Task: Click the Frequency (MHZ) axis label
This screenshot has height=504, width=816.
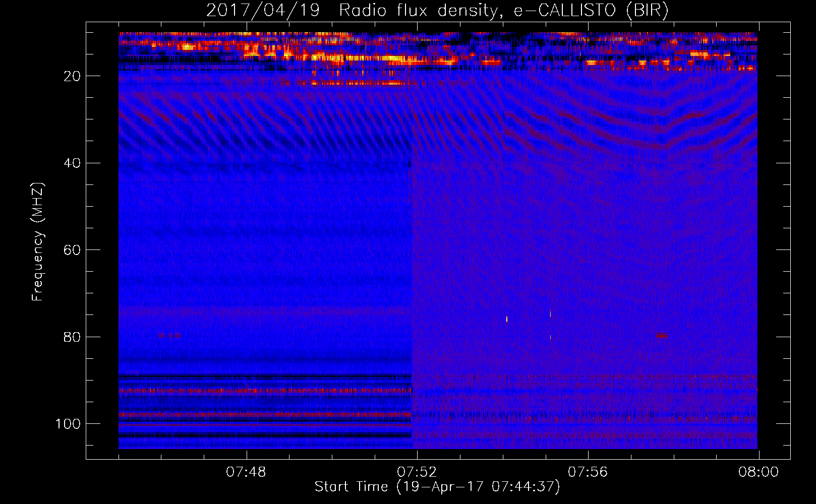Action: [x=38, y=241]
